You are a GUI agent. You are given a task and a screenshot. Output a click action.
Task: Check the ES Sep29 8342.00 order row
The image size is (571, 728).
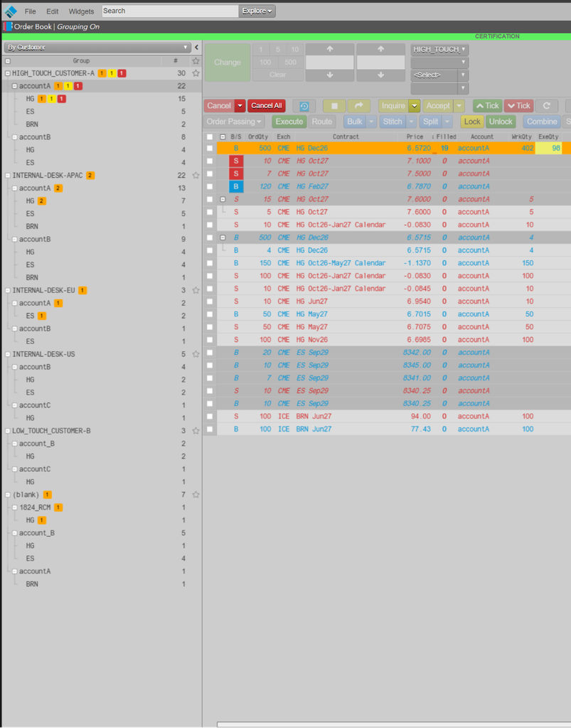(x=210, y=353)
